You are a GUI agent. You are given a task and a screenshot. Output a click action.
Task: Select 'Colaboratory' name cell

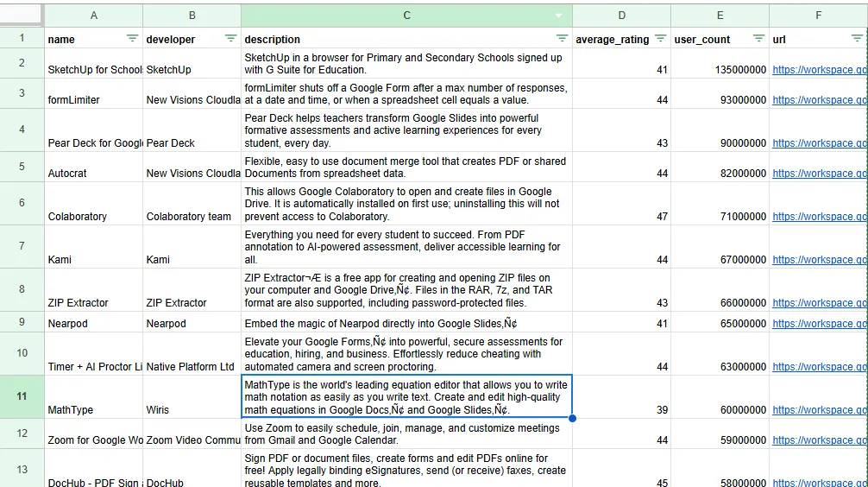93,203
